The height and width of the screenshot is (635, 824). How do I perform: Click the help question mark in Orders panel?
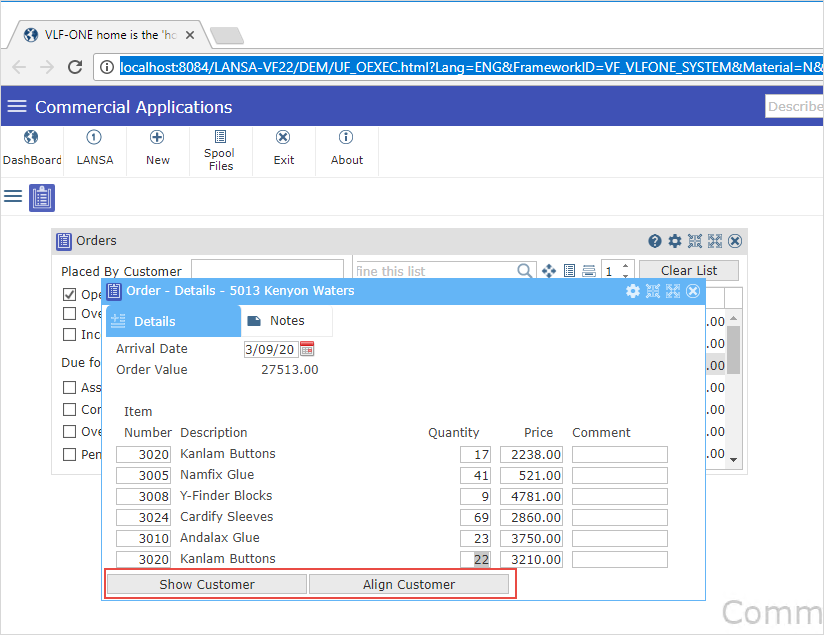655,241
